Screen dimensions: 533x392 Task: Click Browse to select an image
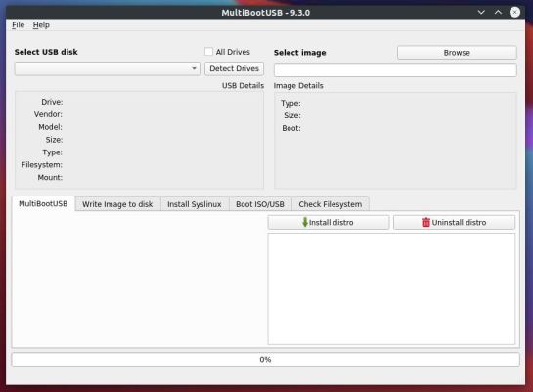[x=457, y=53]
